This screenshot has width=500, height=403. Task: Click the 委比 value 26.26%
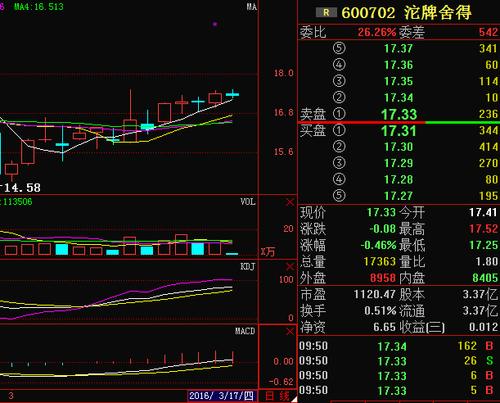(377, 32)
